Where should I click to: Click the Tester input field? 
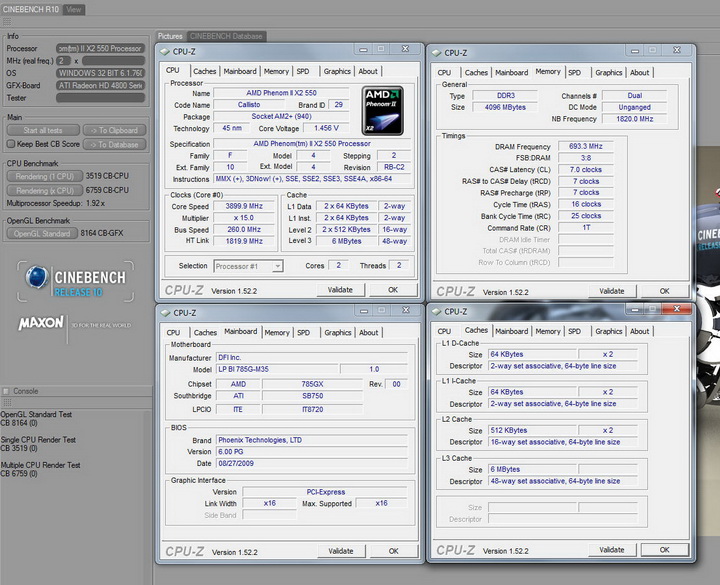(100, 98)
